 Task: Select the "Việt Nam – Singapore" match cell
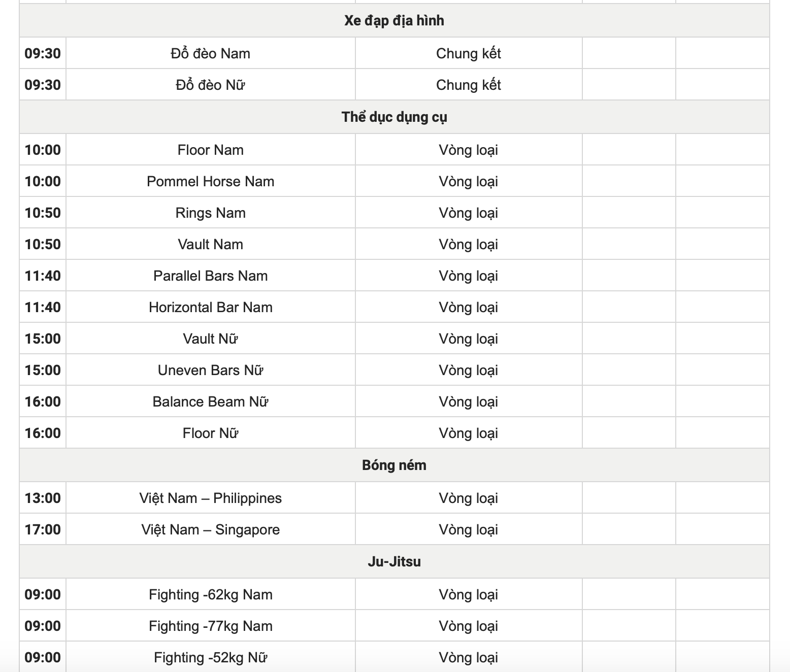(210, 529)
